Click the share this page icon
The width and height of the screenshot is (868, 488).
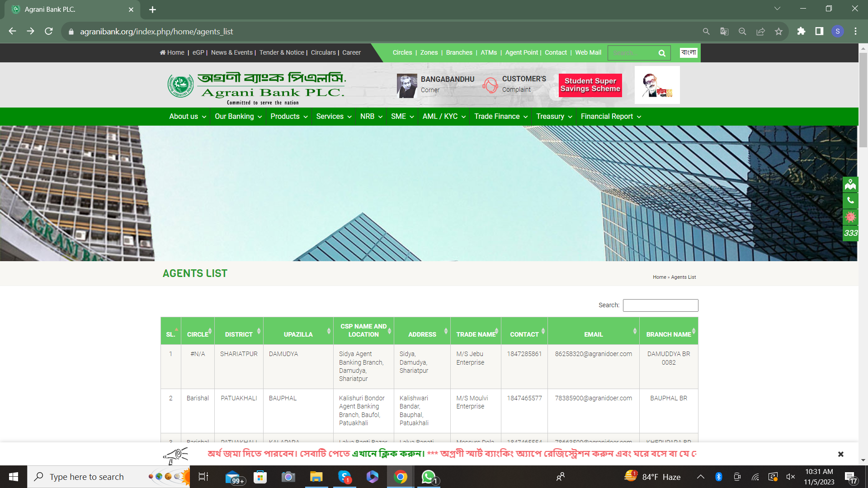tap(760, 31)
